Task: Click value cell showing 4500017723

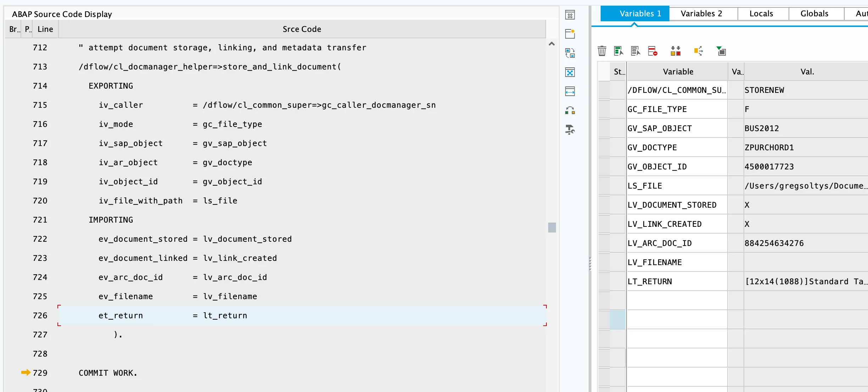Action: 806,167
